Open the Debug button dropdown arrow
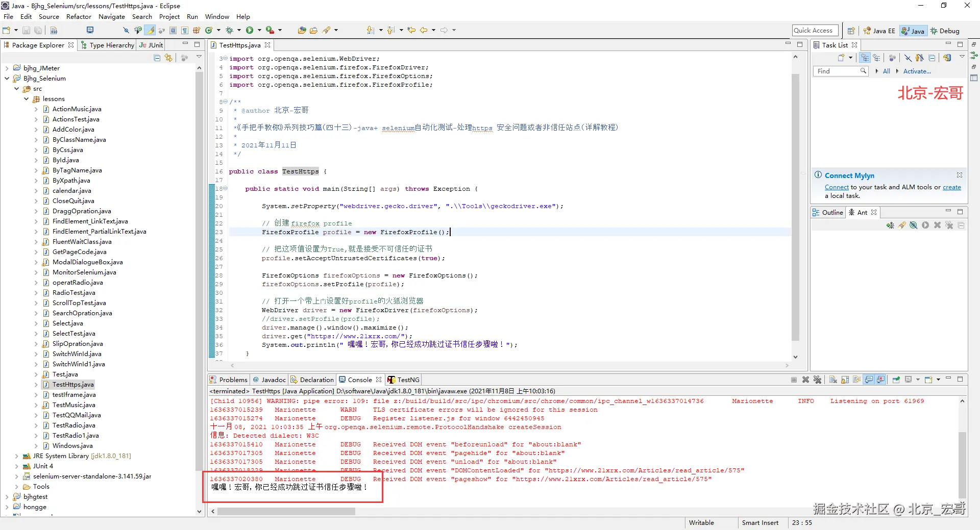Image resolution: width=980 pixels, height=530 pixels. 239,31
